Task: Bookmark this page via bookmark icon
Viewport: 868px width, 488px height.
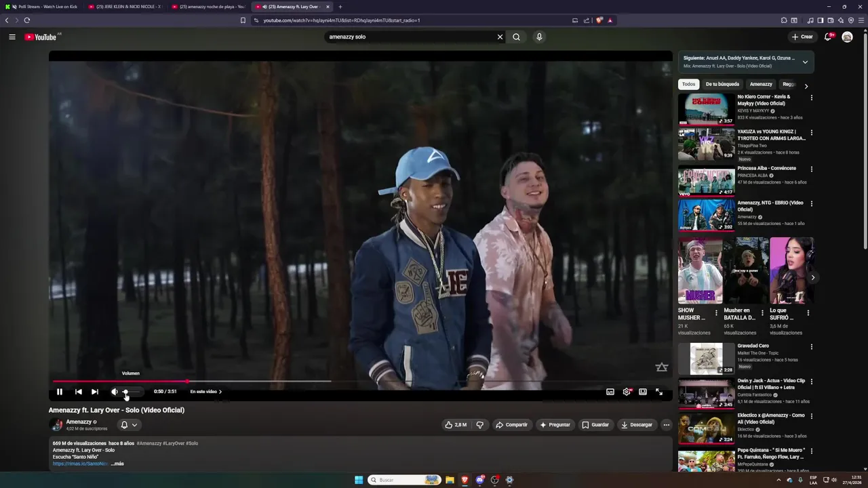Action: [x=243, y=20]
